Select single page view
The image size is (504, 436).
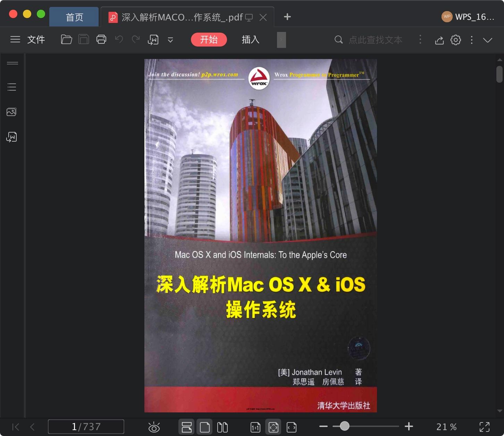coord(205,427)
